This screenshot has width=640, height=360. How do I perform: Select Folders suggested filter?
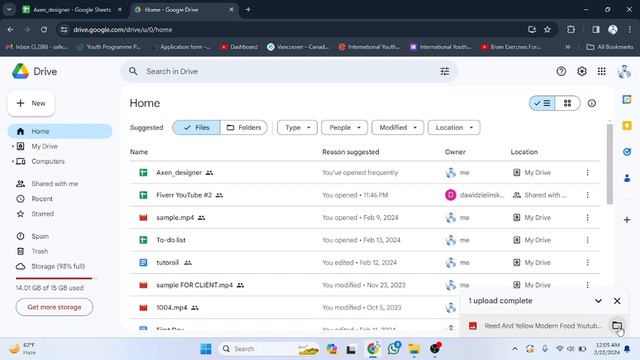click(x=244, y=128)
